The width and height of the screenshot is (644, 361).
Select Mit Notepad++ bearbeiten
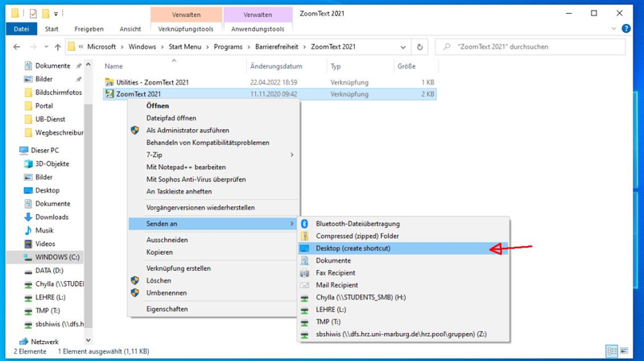point(186,168)
